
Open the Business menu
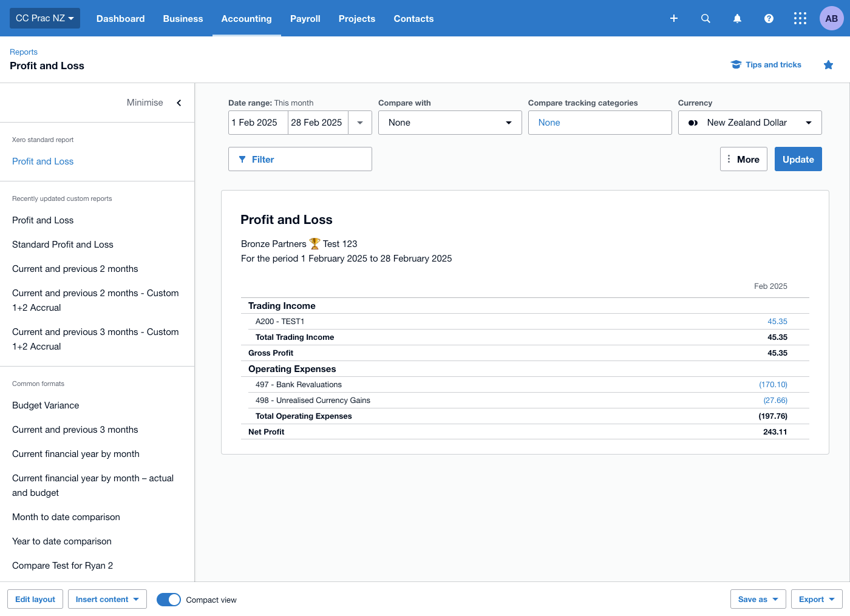point(183,19)
